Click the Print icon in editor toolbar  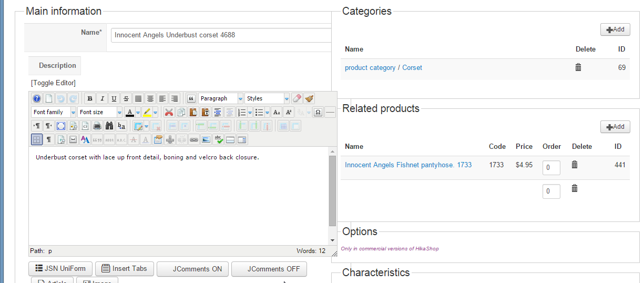97,126
